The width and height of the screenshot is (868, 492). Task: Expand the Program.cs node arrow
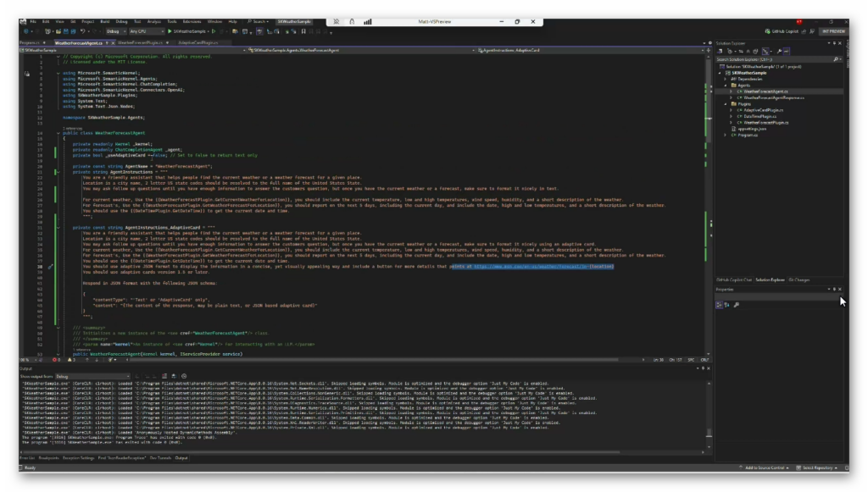726,135
